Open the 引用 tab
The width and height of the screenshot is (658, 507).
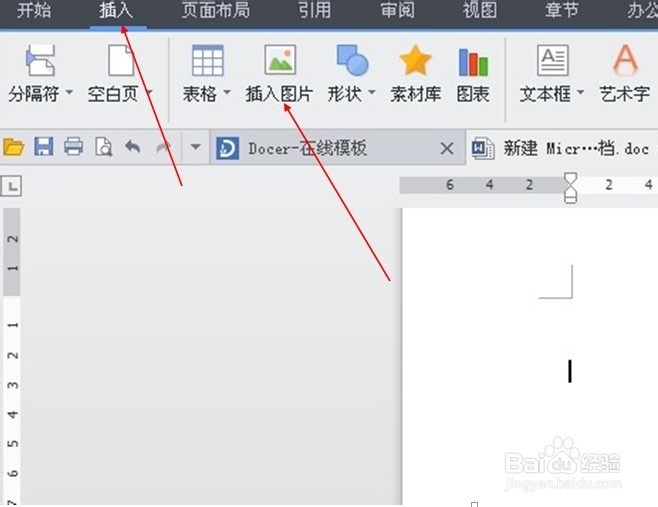315,10
